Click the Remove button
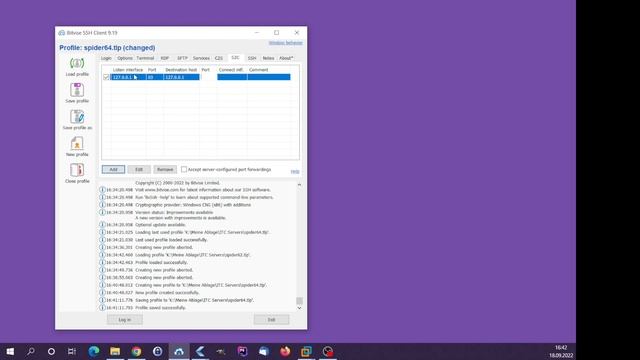This screenshot has height=360, width=640. (x=165, y=169)
